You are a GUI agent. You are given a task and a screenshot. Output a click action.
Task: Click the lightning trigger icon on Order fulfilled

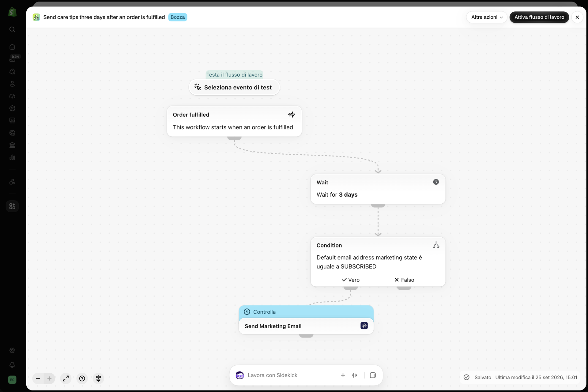coord(292,115)
